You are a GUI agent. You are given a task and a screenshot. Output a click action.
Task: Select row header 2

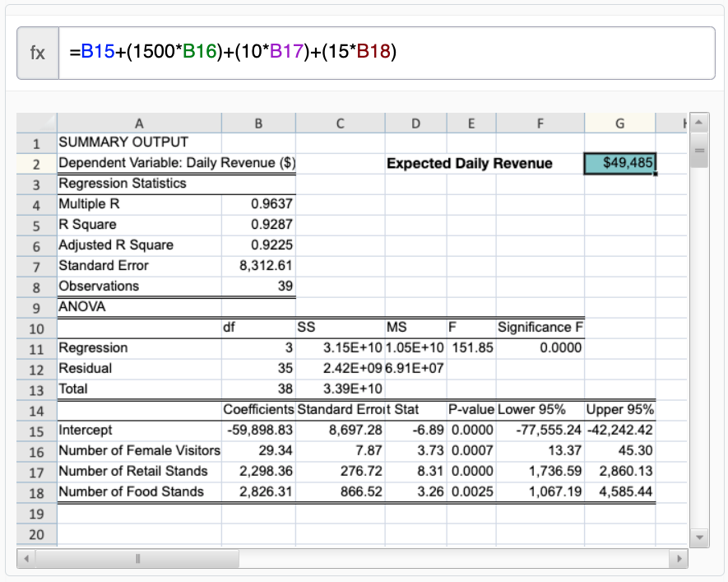[36, 162]
